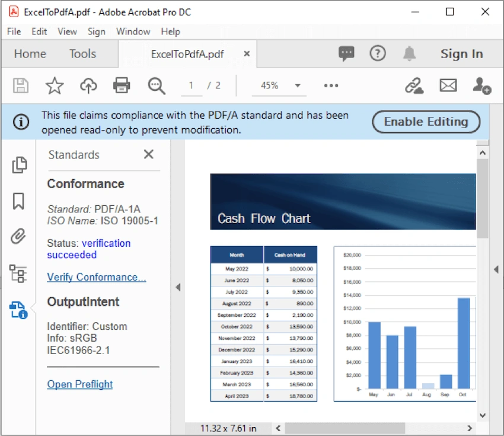The width and height of the screenshot is (504, 436).
Task: Click the Identifier: Custom text
Action: (x=87, y=326)
